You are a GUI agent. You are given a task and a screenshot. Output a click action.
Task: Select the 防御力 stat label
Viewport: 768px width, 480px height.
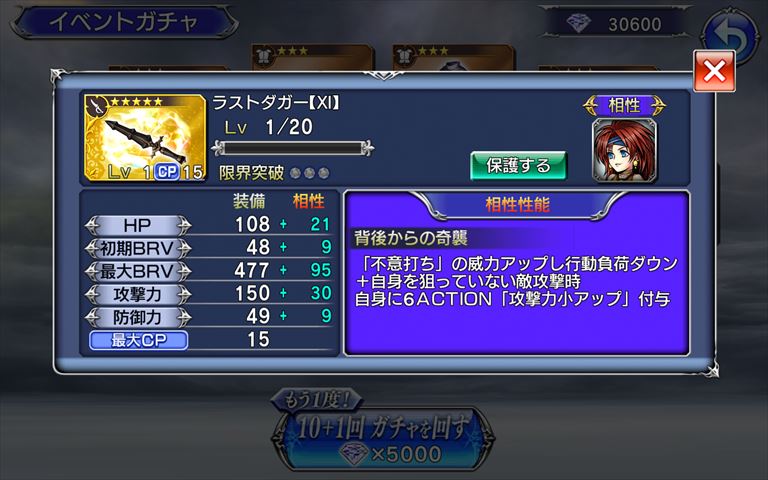138,317
